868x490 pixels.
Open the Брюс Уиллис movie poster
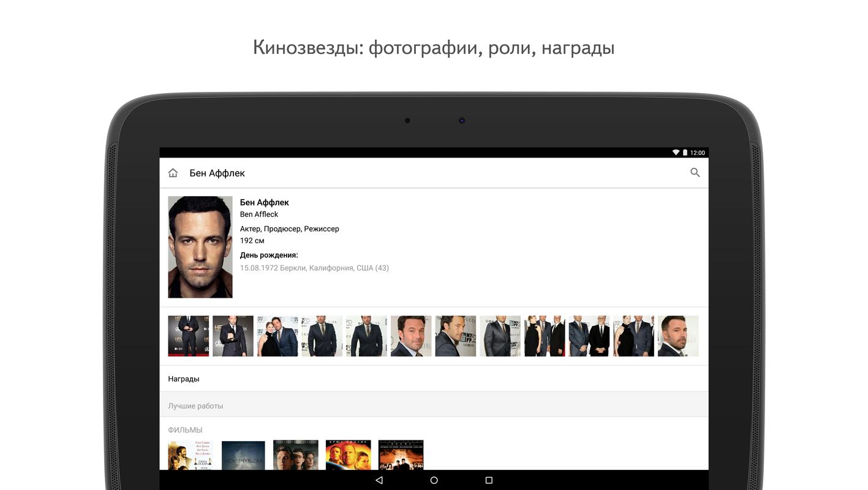[x=348, y=455]
